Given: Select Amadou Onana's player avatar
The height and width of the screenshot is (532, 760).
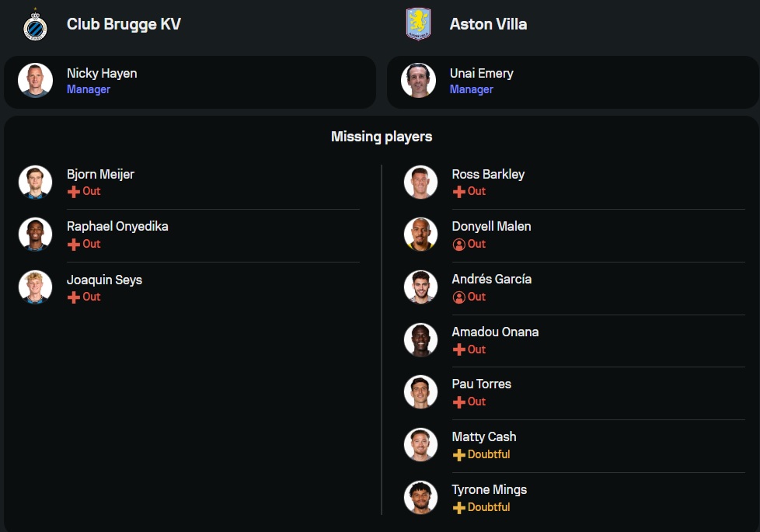Looking at the screenshot, I should (421, 339).
